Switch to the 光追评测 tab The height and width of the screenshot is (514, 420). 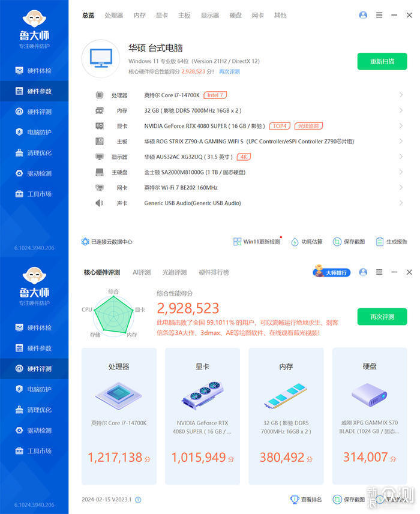pos(175,272)
